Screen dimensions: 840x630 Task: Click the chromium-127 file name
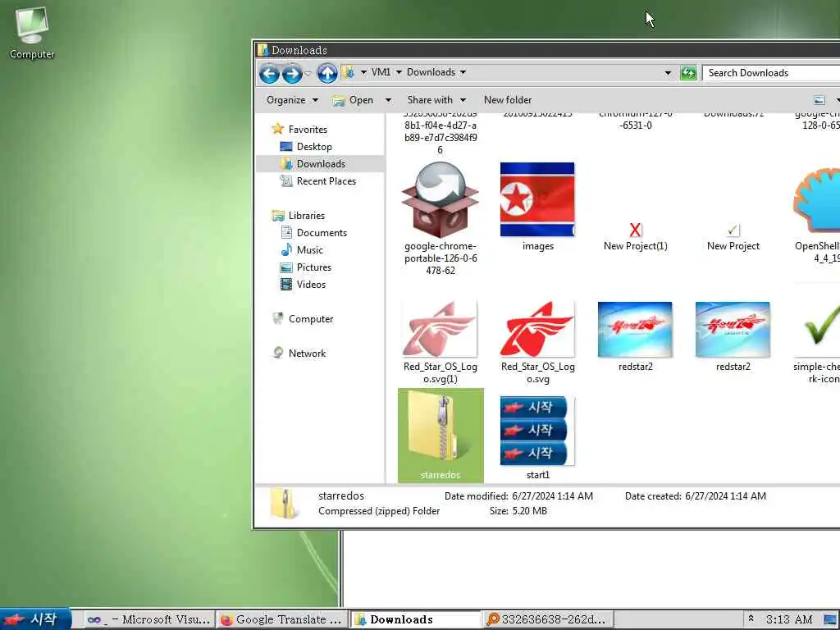(636, 119)
